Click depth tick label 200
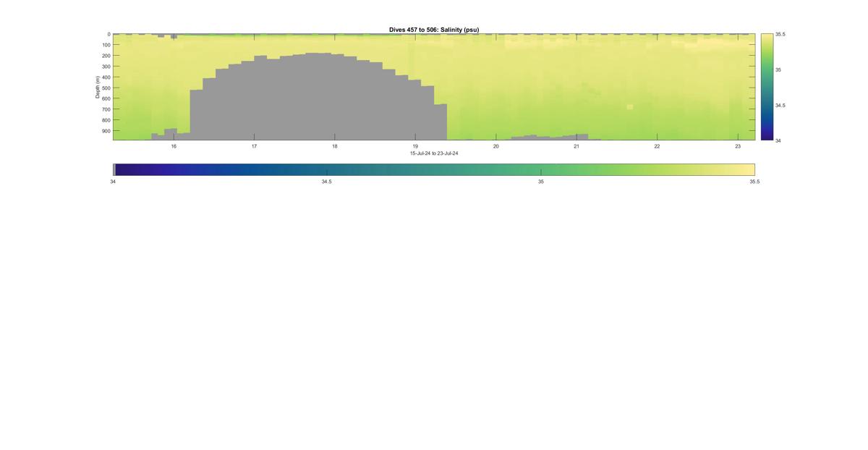Screen dimensions: 868x450 (106, 56)
